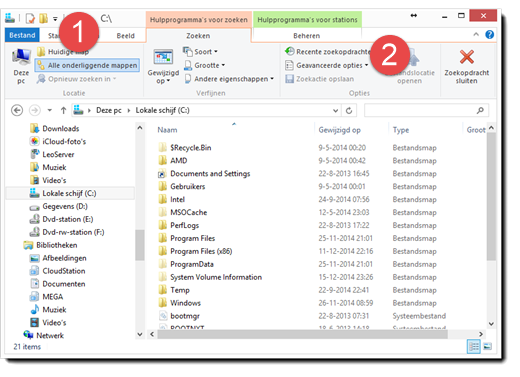Select Afbeeldingen library
This screenshot has height=377, width=520.
pos(64,258)
